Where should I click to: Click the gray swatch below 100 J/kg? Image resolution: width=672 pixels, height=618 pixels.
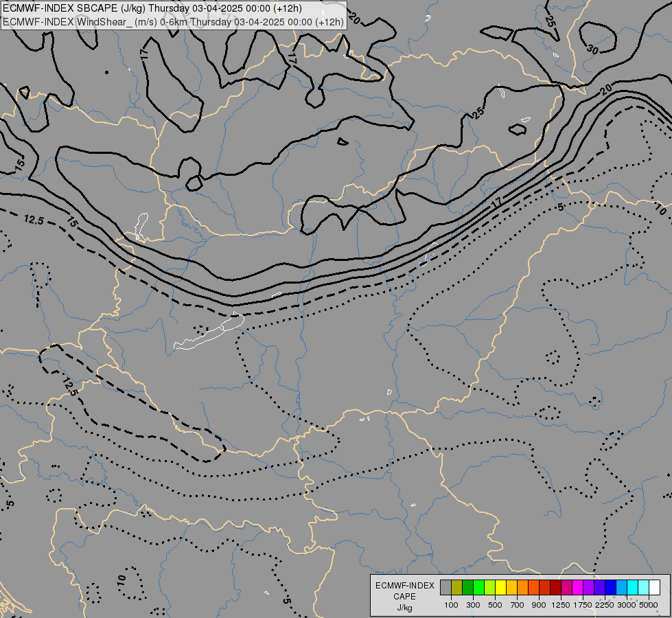(x=445, y=588)
